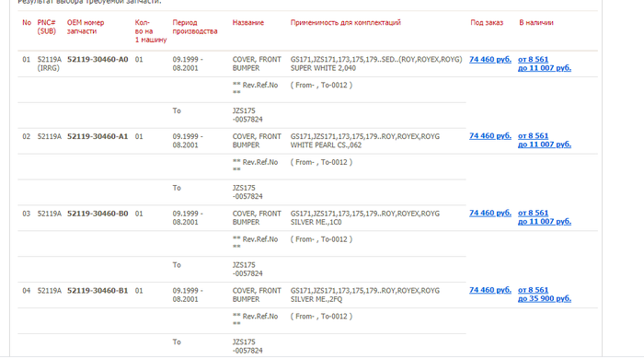
Task: Click the 'Под заказ' column header
Action: [x=487, y=23]
